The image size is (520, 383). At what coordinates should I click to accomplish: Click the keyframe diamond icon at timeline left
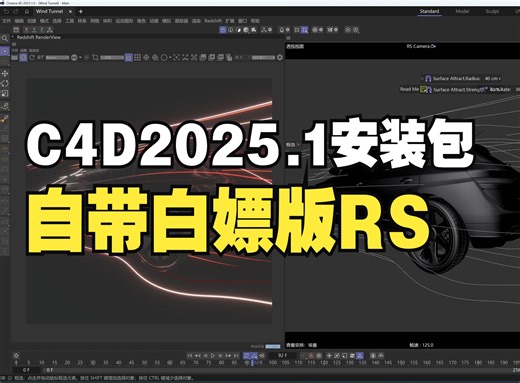point(16,356)
